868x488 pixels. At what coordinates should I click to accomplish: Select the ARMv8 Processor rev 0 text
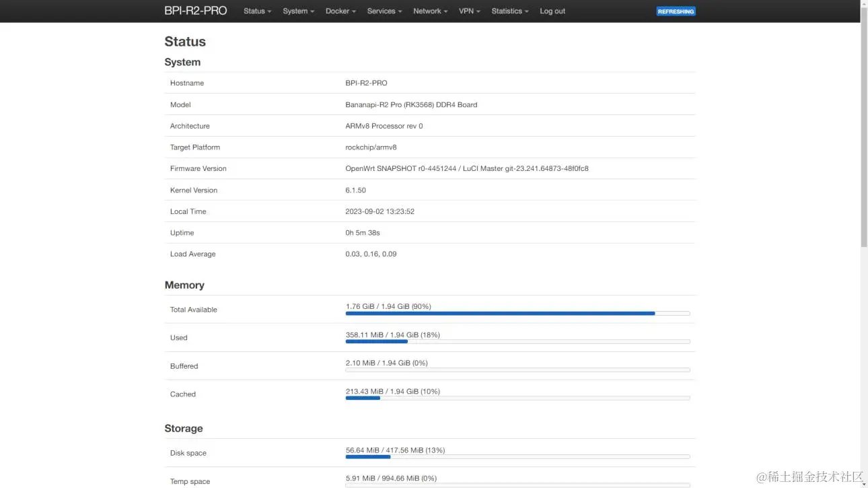click(x=384, y=127)
